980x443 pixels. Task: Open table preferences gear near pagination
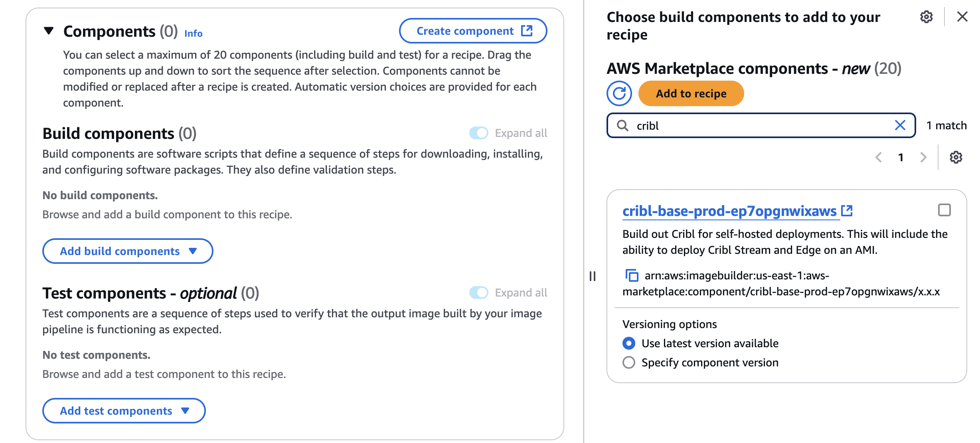tap(956, 157)
